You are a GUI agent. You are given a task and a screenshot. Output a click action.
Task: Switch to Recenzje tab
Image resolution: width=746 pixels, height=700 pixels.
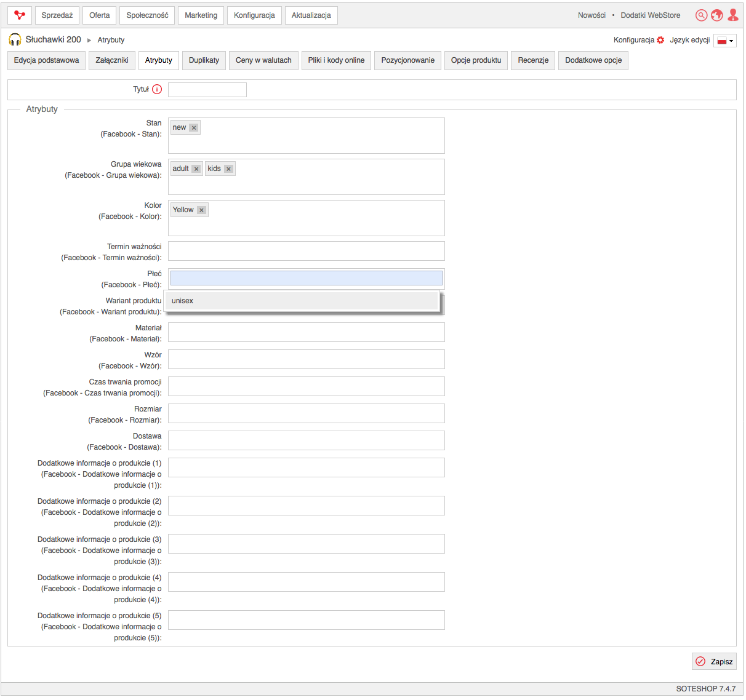[x=533, y=60]
